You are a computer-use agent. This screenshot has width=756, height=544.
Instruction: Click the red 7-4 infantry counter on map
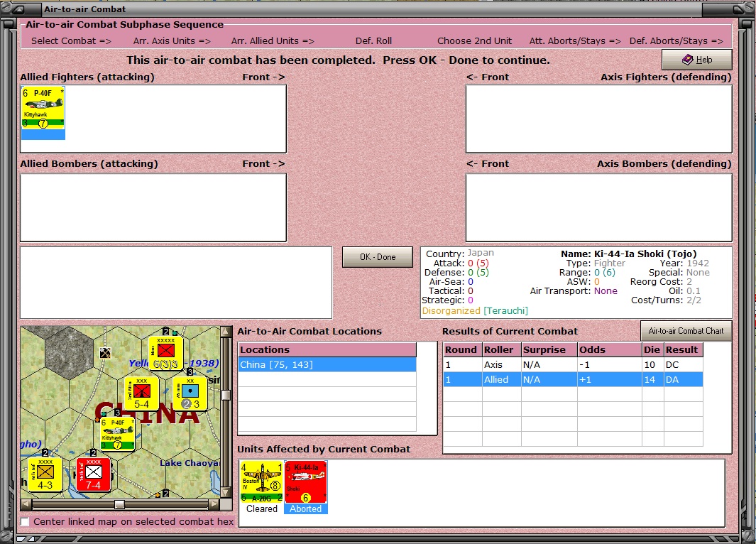(94, 474)
